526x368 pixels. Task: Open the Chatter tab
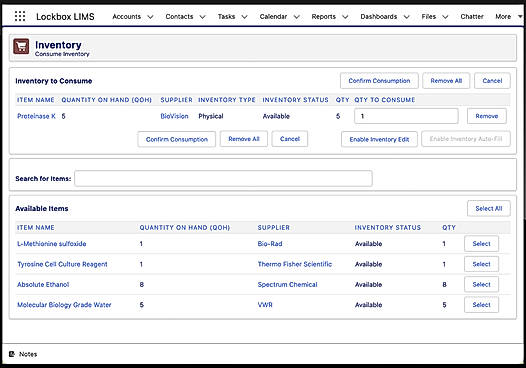tap(472, 16)
